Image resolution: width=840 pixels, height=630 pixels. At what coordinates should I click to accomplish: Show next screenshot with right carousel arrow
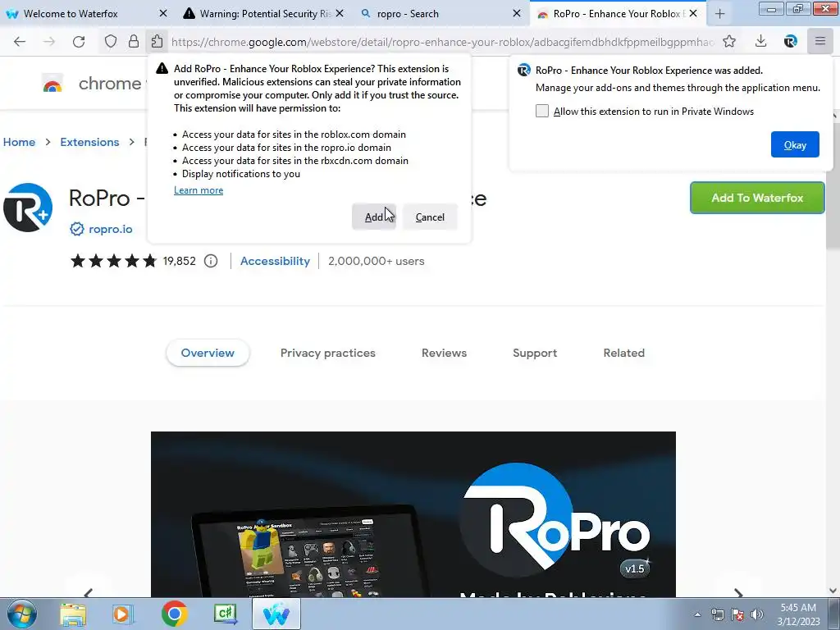tap(738, 592)
